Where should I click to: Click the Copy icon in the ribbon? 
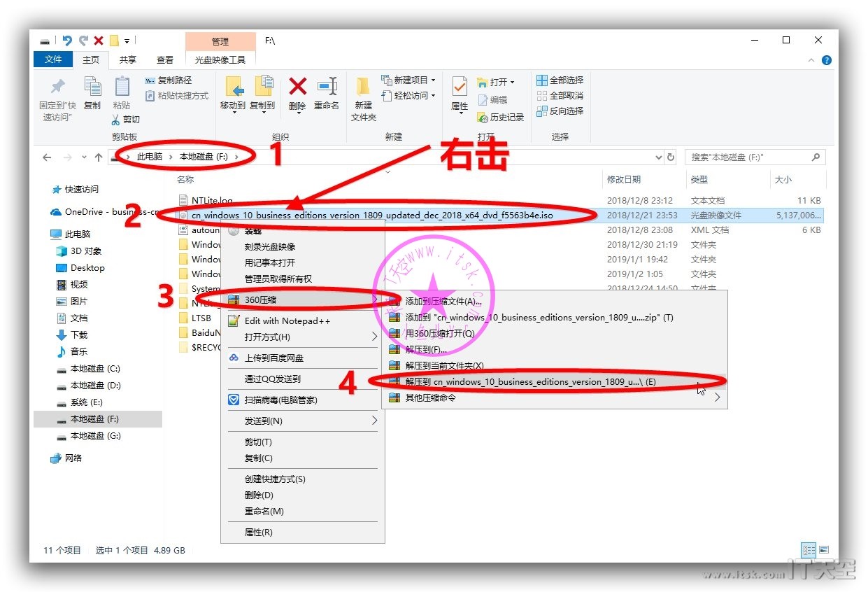pos(93,87)
